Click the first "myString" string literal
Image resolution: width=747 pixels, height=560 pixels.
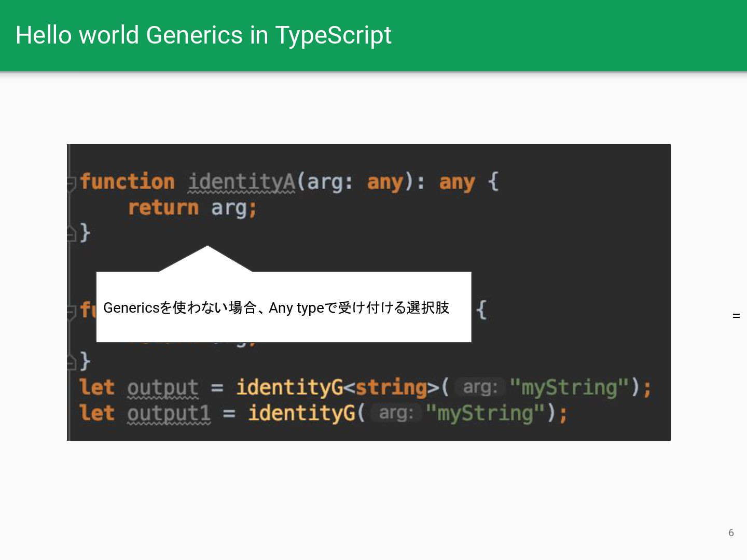pos(569,387)
